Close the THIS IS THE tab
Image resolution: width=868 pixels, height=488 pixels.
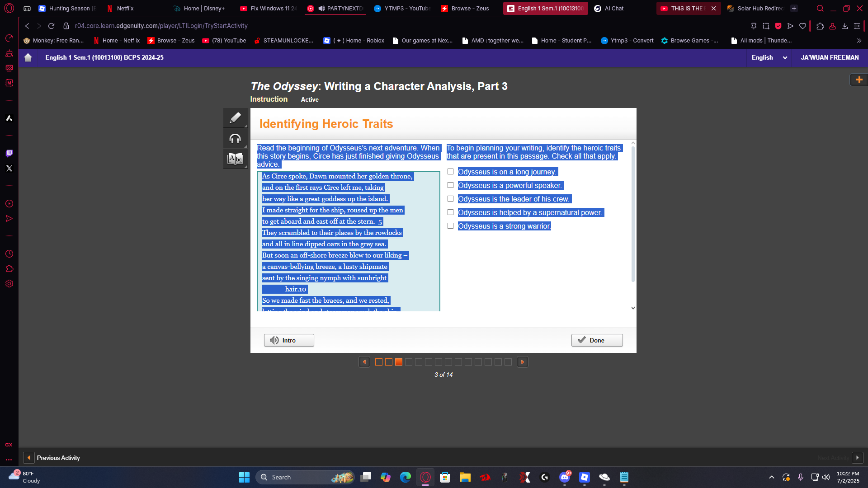coord(713,8)
